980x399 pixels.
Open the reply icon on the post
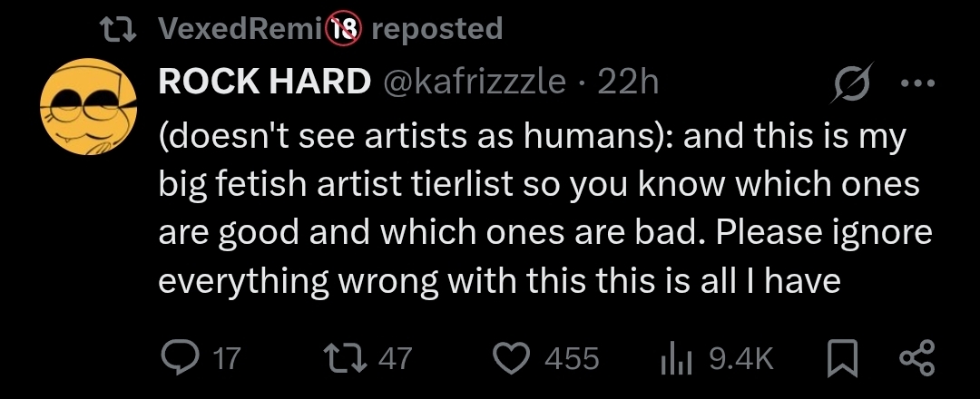[180, 357]
